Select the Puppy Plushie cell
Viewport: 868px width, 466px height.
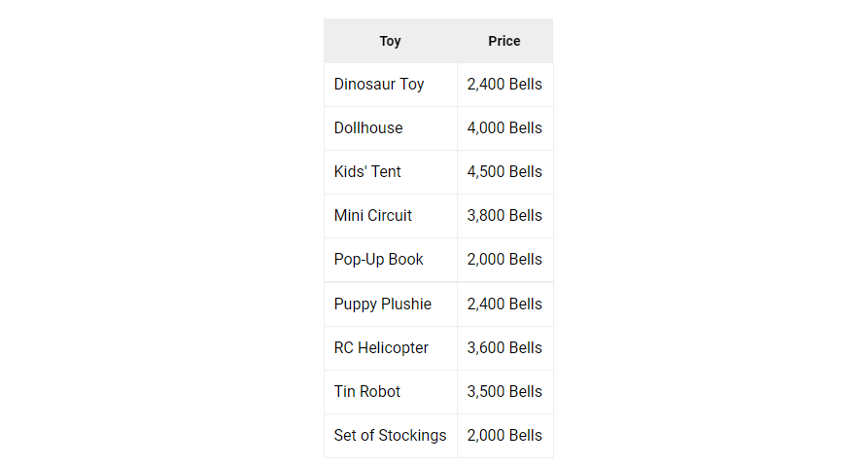click(x=383, y=305)
